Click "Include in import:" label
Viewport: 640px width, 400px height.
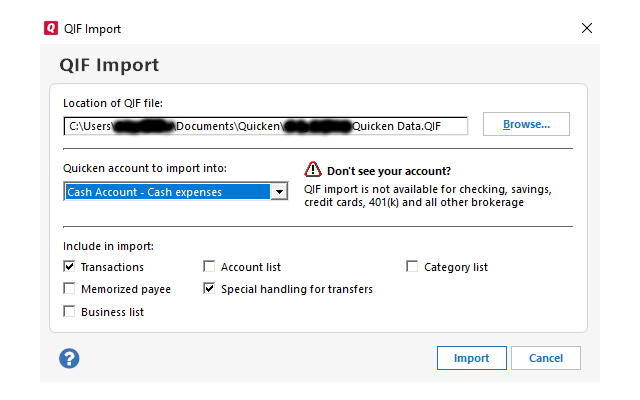coord(108,246)
